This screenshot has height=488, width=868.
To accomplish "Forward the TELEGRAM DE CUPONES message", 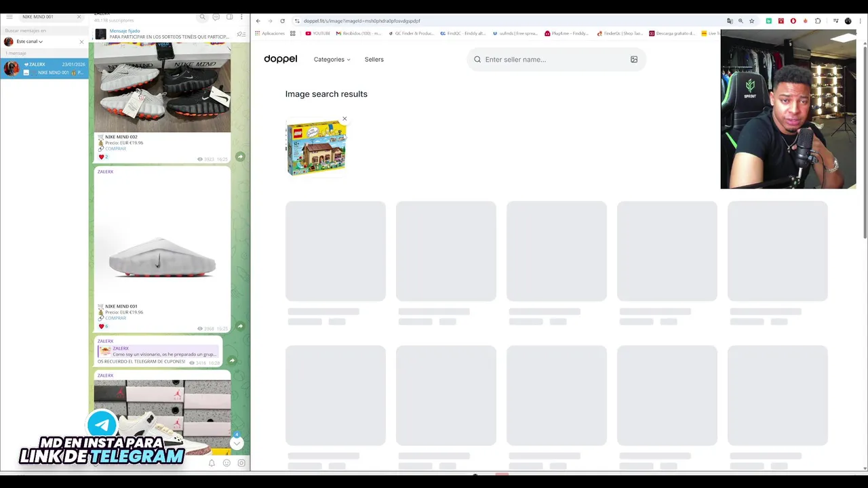I will pyautogui.click(x=232, y=361).
